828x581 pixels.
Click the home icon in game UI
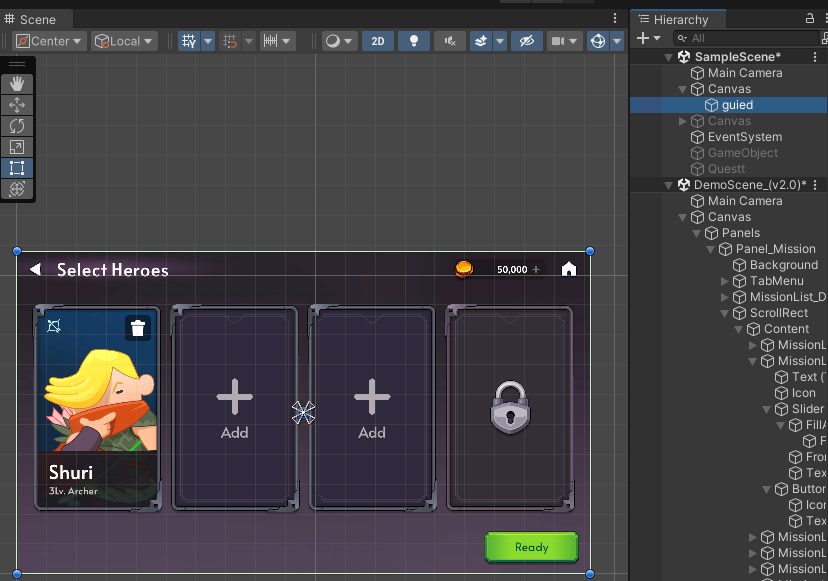tap(569, 269)
